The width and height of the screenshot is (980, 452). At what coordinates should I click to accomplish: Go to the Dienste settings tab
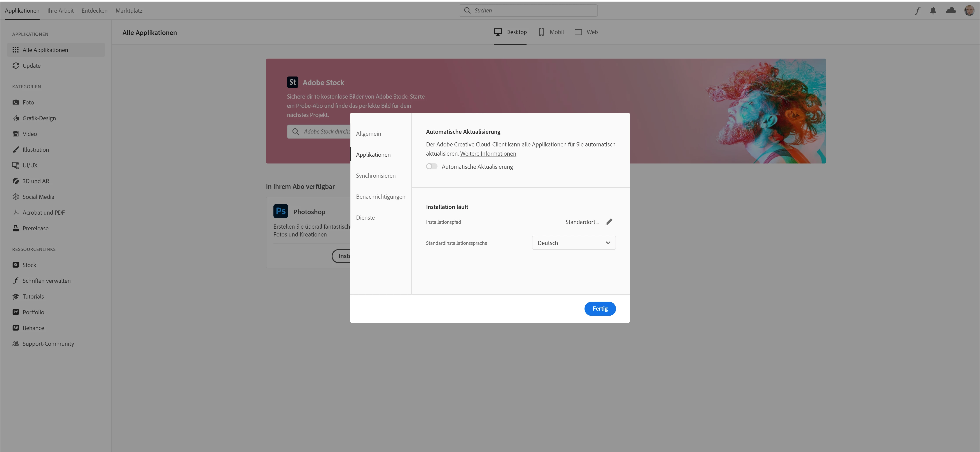tap(365, 217)
